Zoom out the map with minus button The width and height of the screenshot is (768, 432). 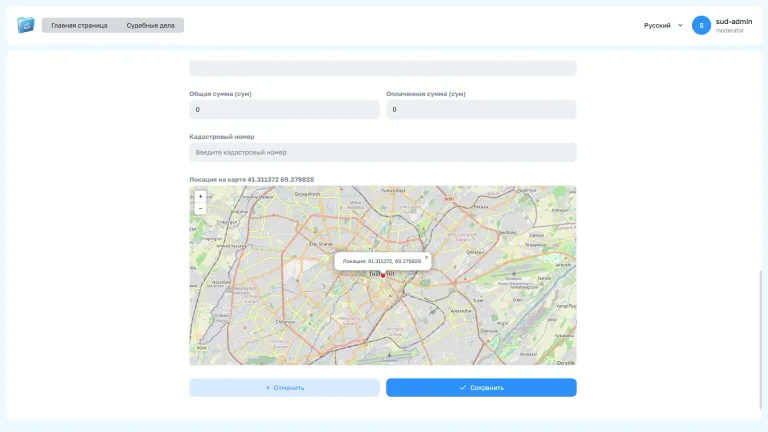point(200,209)
